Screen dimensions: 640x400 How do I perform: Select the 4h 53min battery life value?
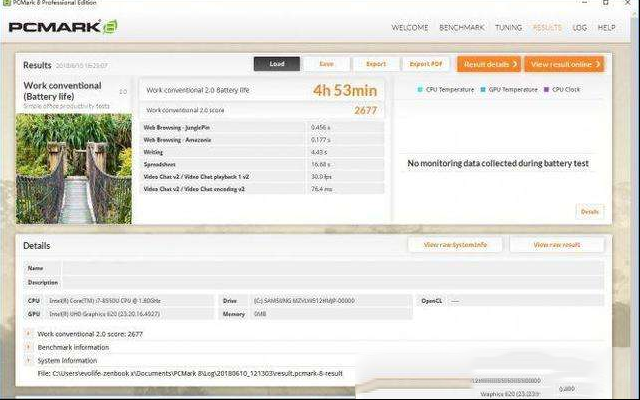coord(345,91)
